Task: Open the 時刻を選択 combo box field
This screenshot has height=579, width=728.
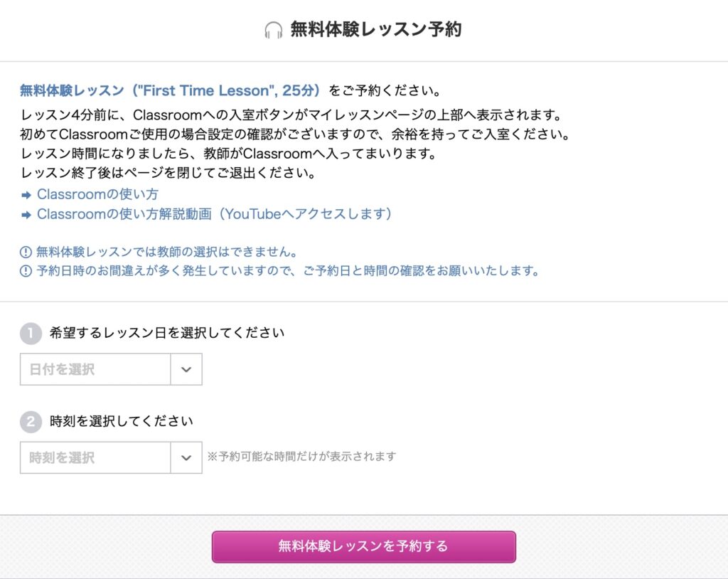Action: [x=111, y=457]
